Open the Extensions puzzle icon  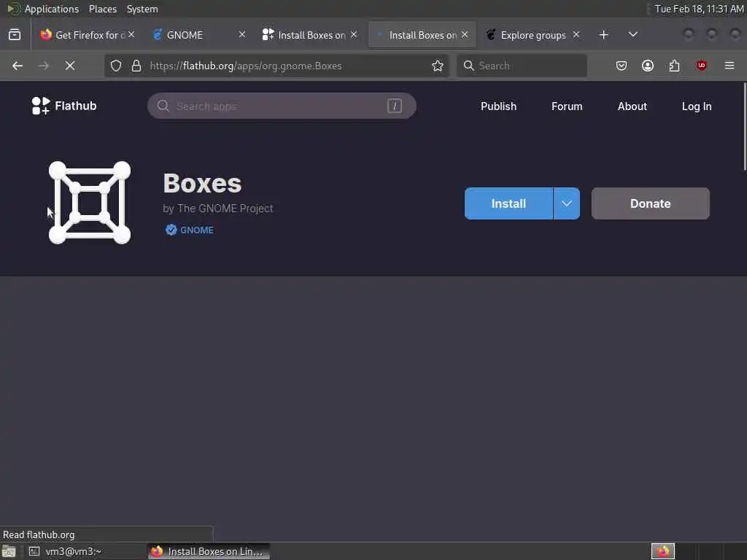(674, 66)
